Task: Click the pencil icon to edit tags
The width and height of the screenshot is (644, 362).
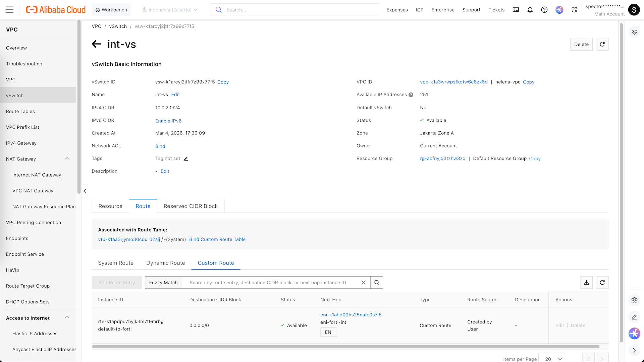Action: tap(186, 159)
